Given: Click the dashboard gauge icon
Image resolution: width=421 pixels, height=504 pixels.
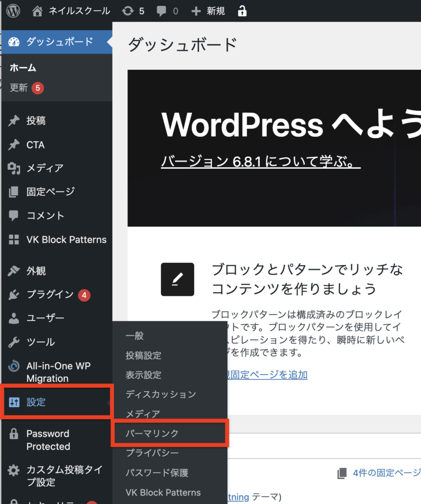Looking at the screenshot, I should (x=14, y=42).
